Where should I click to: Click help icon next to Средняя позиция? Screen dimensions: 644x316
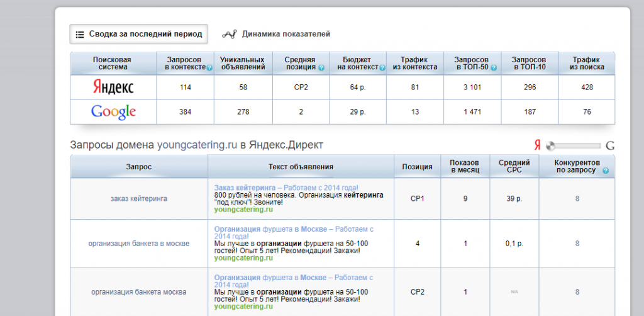[321, 67]
